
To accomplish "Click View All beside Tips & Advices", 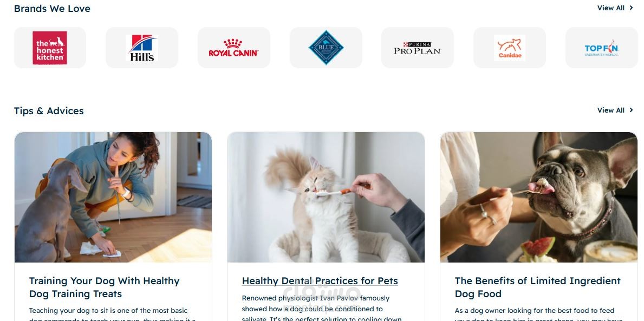I will (611, 110).
